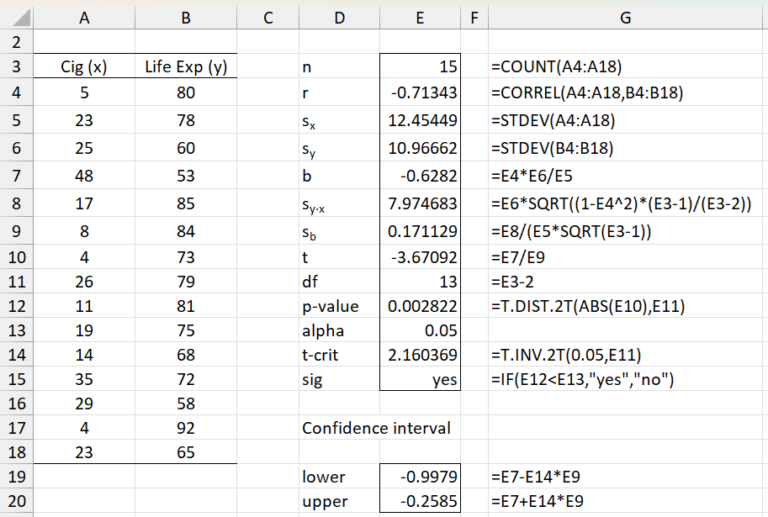Image resolution: width=768 pixels, height=517 pixels.
Task: Select cell with Life Exp value 58
Action: click(186, 403)
